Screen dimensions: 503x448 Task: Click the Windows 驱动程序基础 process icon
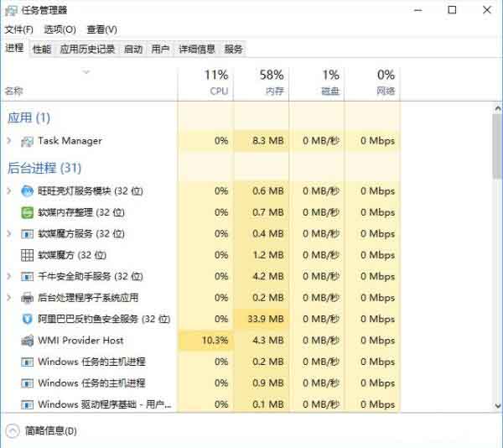tap(27, 404)
